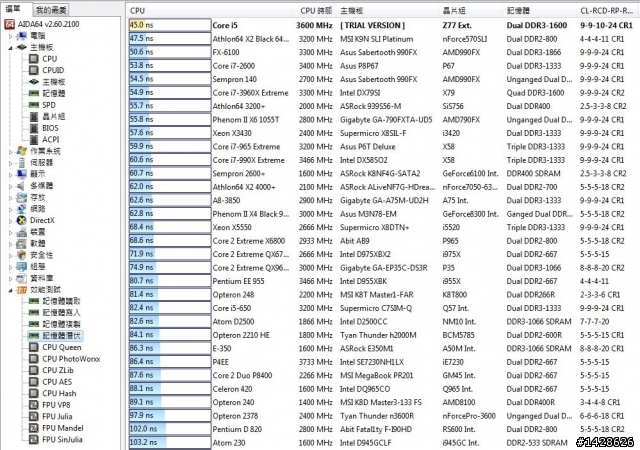Select the FPU VP8 benchmark
Screen dimensions: 640x450
56,405
